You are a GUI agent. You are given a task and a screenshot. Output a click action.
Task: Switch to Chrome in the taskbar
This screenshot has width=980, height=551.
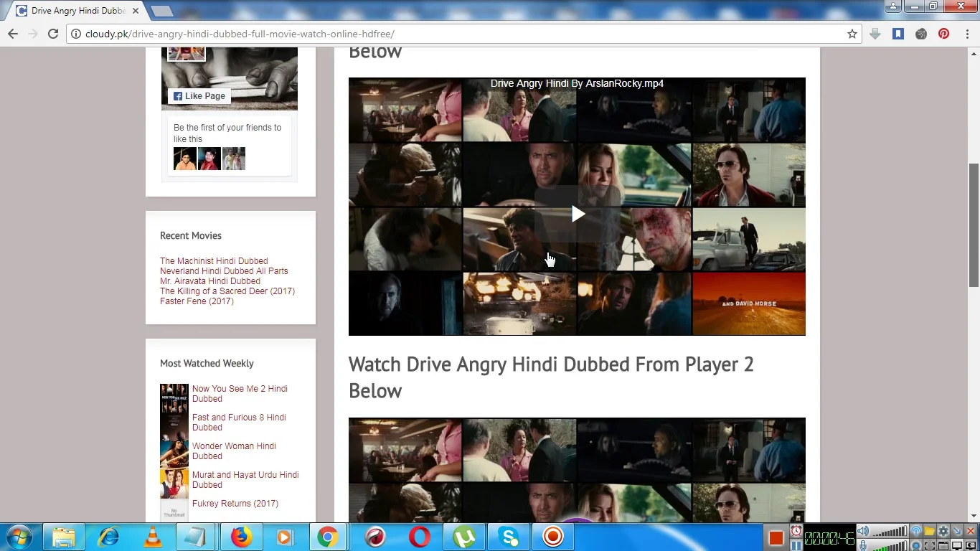[328, 537]
